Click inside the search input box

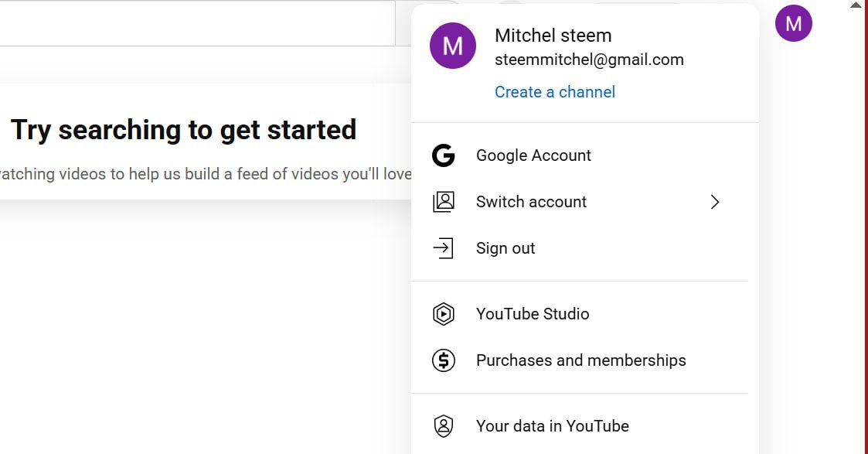193,23
